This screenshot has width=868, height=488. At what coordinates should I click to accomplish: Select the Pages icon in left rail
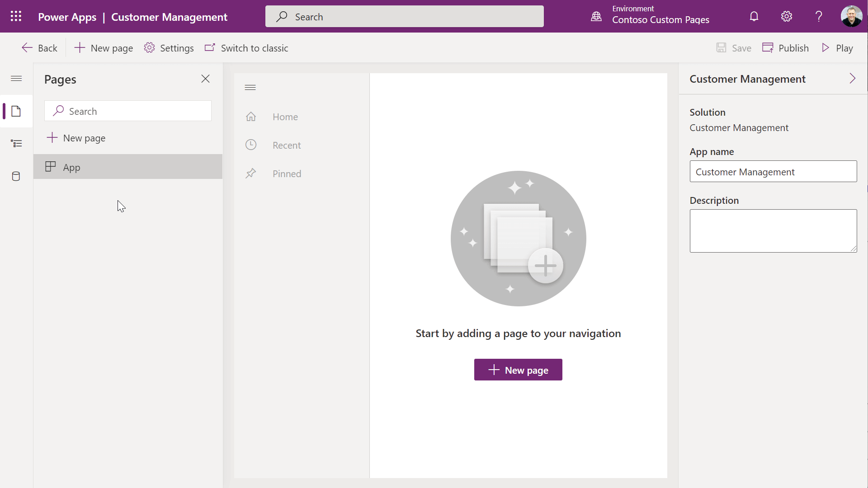(16, 111)
